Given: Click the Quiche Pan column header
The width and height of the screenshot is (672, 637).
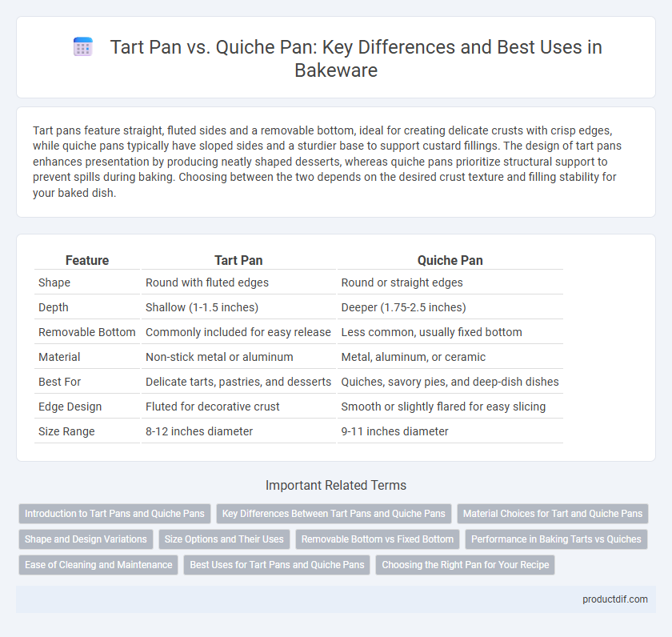Looking at the screenshot, I should (450, 260).
